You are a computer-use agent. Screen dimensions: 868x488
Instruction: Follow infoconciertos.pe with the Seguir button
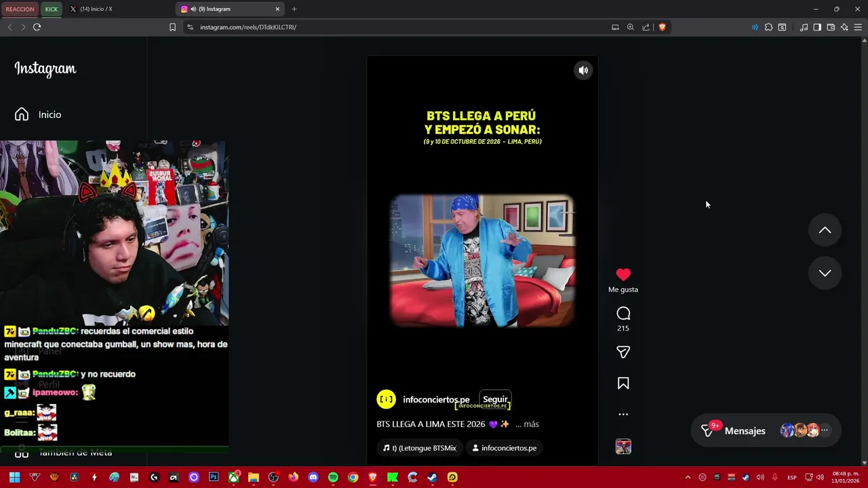click(495, 399)
